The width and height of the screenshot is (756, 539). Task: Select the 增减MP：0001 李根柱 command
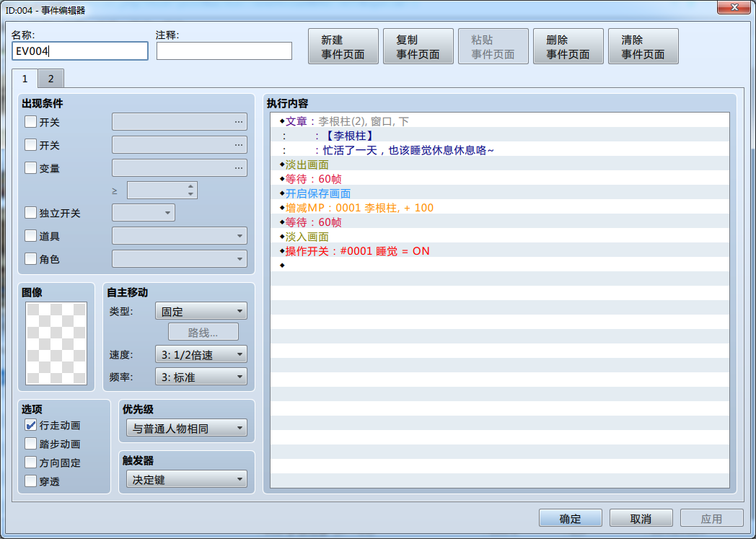(499, 208)
